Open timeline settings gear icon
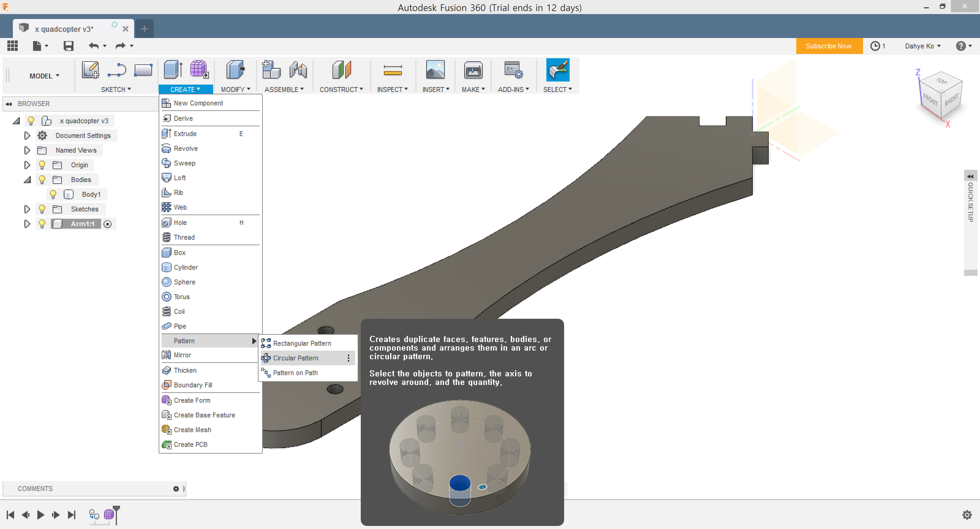The width and height of the screenshot is (980, 529). pyautogui.click(x=967, y=515)
